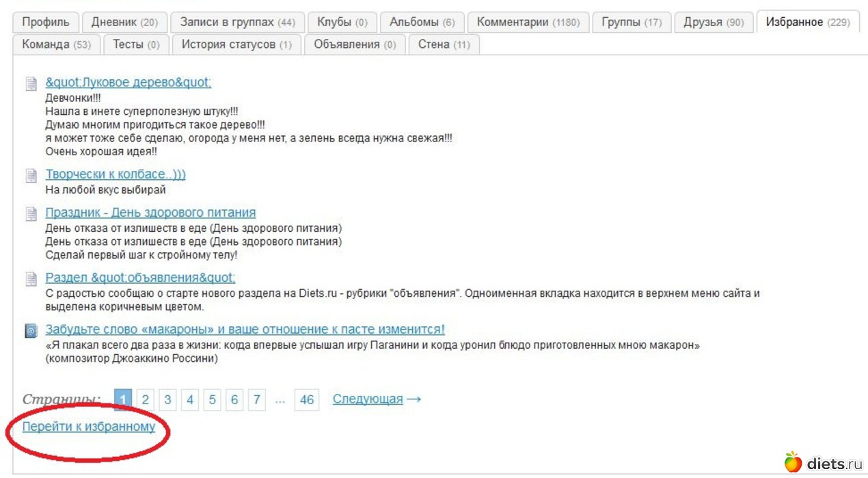Go to page 2 in pagination
Viewport: 868px width, 478px height.
pos(145,399)
